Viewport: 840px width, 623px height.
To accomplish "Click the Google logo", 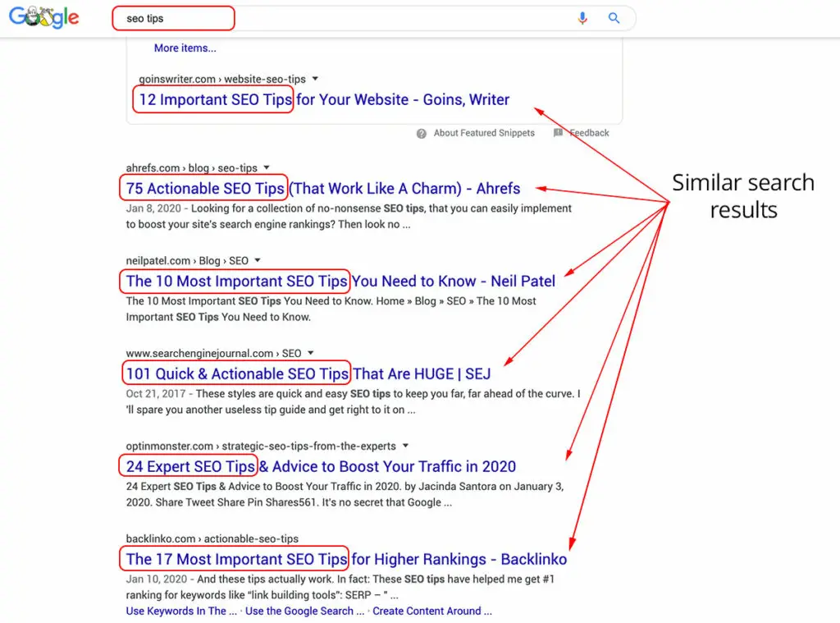I will point(44,18).
